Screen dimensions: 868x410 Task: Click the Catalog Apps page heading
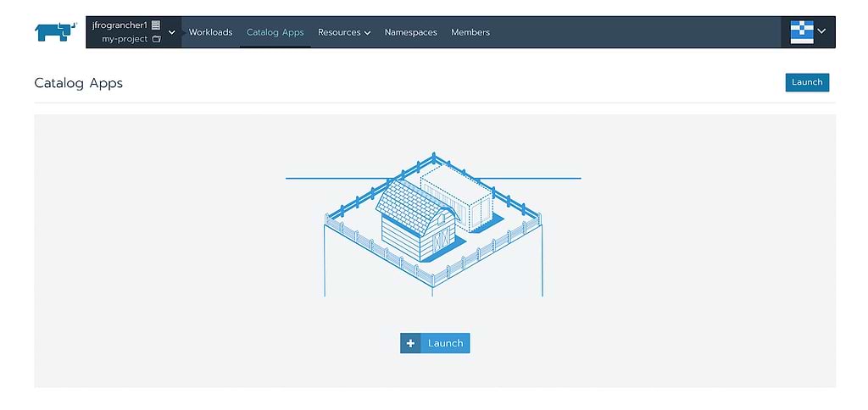click(79, 83)
